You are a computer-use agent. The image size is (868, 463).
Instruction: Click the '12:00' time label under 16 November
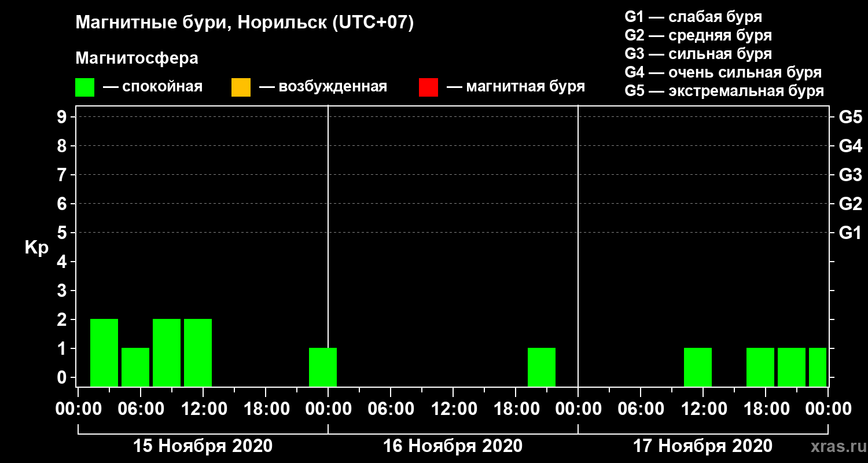point(453,409)
